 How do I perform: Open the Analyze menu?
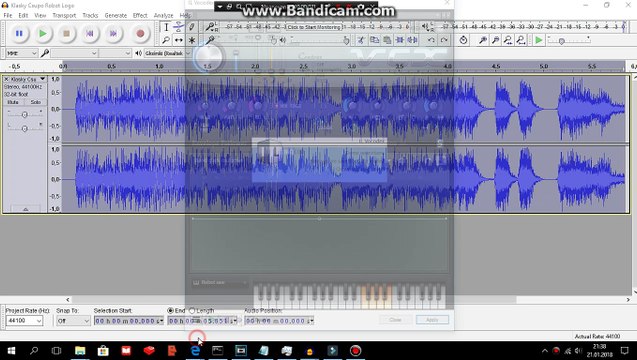click(x=163, y=15)
